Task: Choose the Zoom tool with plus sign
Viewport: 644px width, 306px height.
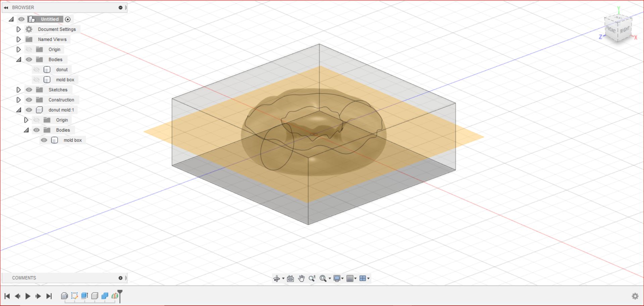Action: 312,278
